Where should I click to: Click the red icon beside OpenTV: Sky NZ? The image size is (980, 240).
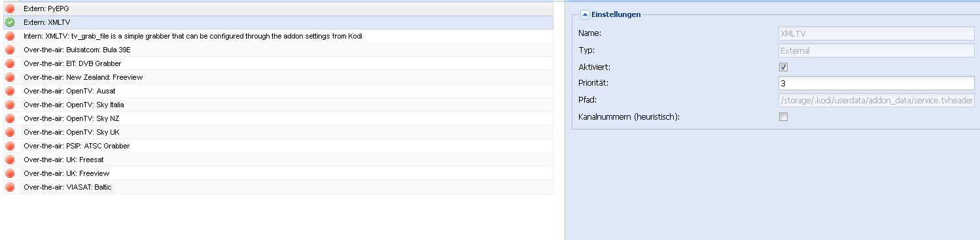pyautogui.click(x=10, y=118)
